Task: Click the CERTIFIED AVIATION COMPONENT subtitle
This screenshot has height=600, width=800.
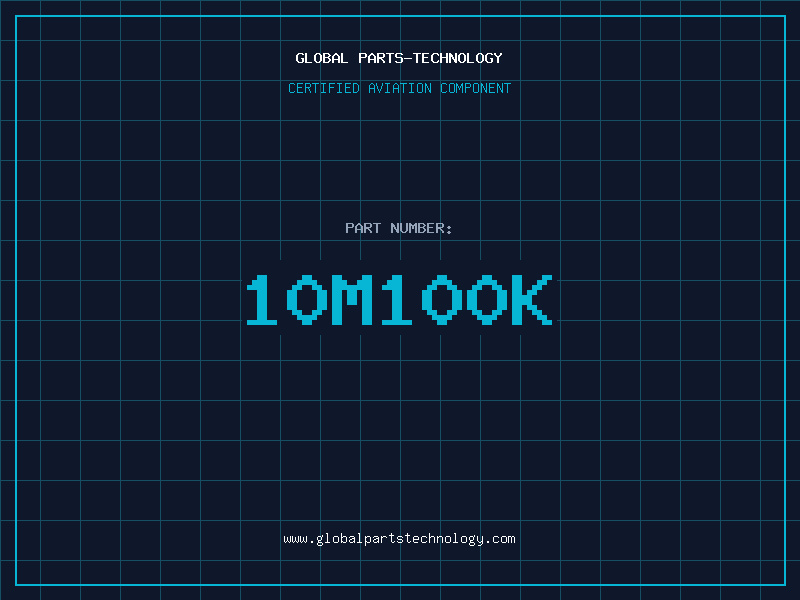Action: [399, 88]
